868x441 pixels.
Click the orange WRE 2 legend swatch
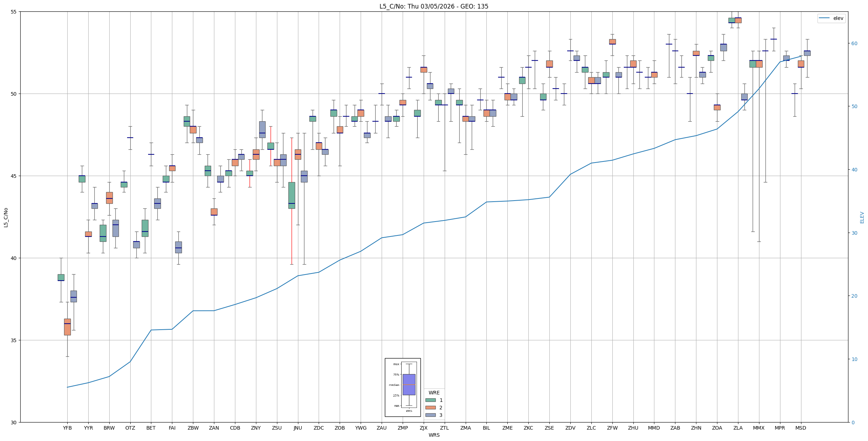[430, 408]
